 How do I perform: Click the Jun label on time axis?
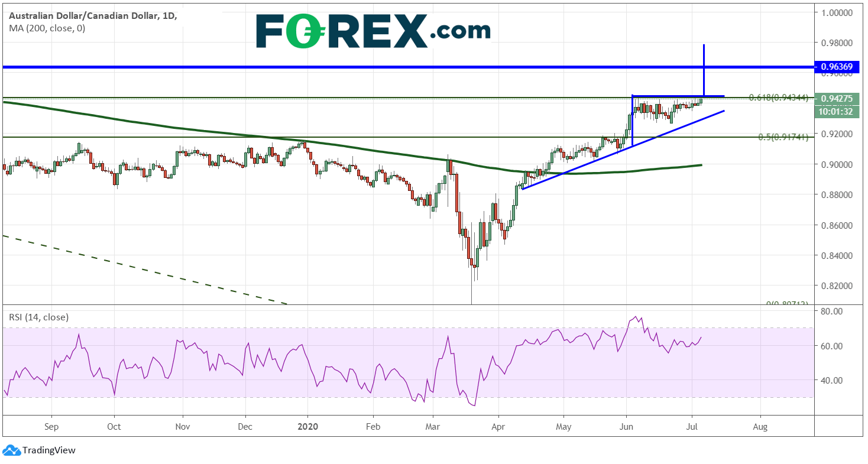[x=626, y=426]
